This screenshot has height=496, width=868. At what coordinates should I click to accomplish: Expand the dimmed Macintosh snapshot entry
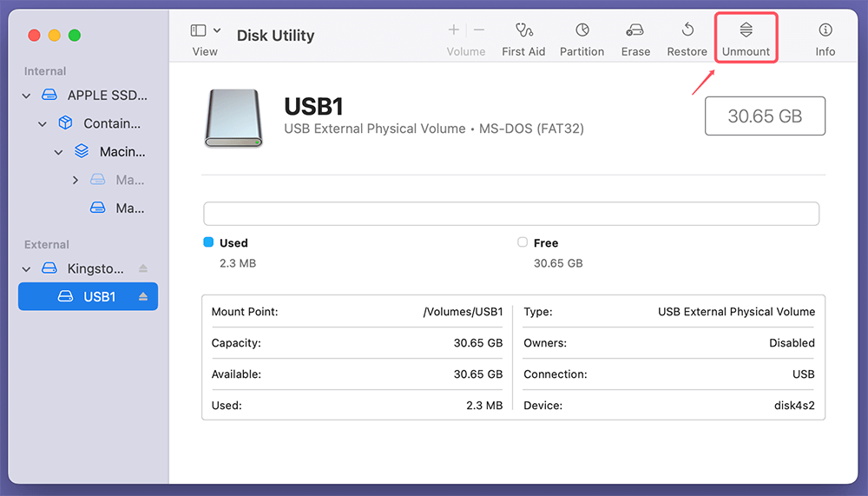76,181
